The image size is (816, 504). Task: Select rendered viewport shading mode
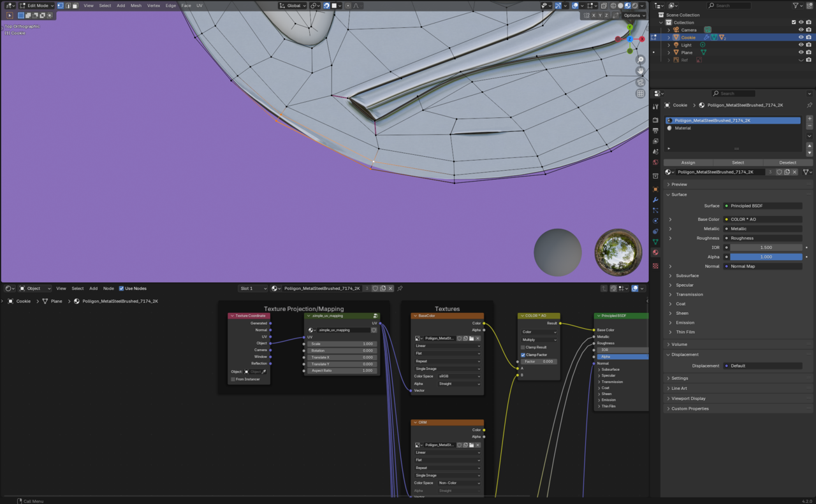pos(634,6)
